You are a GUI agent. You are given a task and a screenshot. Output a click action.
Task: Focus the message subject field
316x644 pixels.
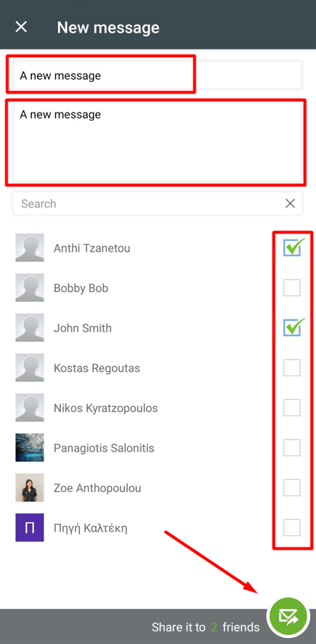point(158,75)
